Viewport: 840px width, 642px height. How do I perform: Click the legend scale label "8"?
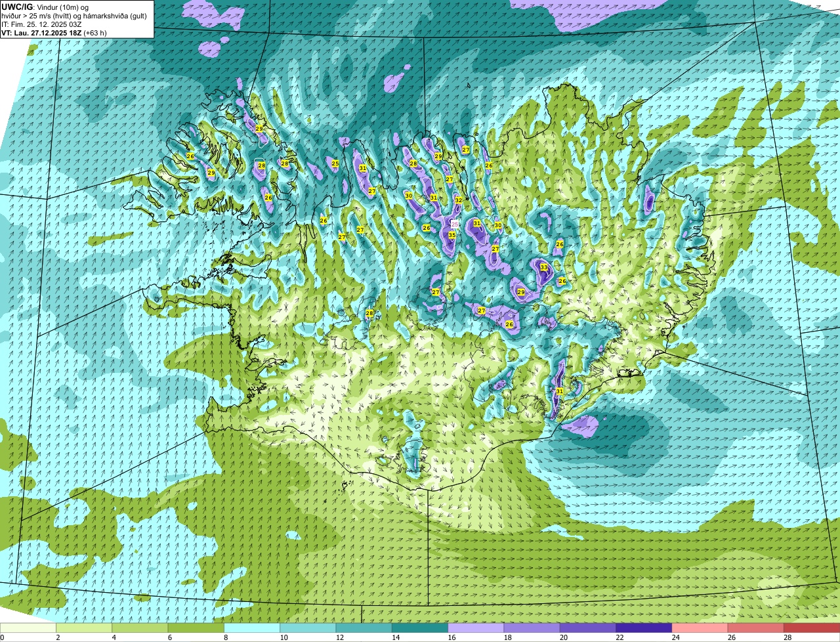coord(225,637)
